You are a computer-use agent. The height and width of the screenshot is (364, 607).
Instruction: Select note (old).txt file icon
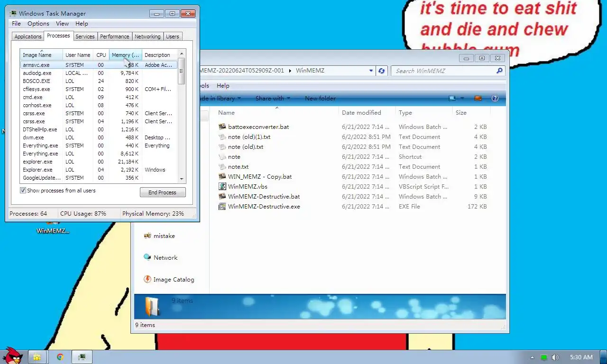(x=222, y=146)
